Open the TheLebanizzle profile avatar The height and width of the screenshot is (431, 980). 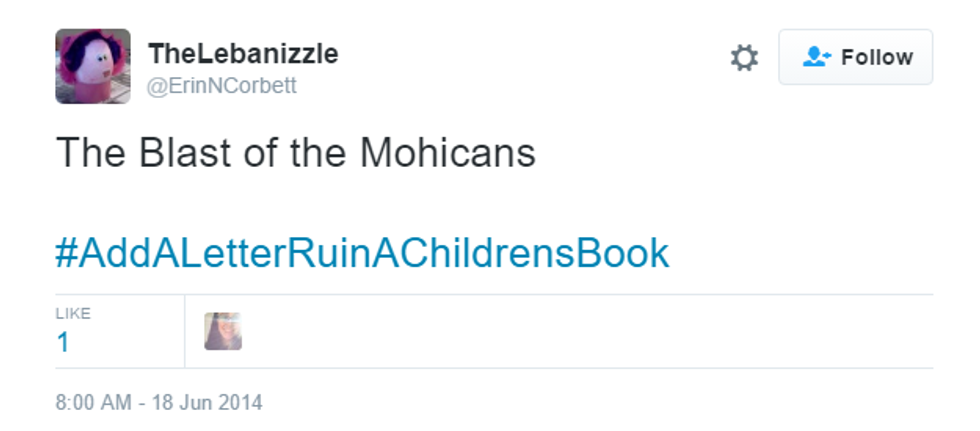(x=92, y=67)
